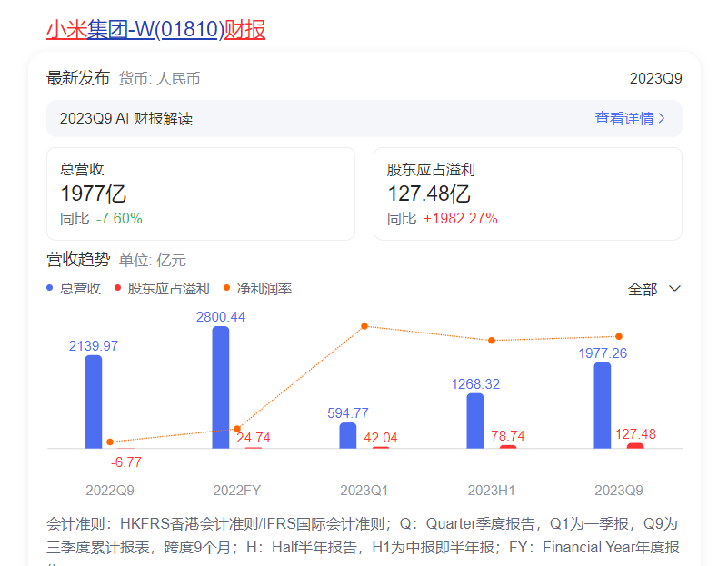The image size is (728, 566).
Task: Click the 最新发布 section heading
Action: point(78,78)
